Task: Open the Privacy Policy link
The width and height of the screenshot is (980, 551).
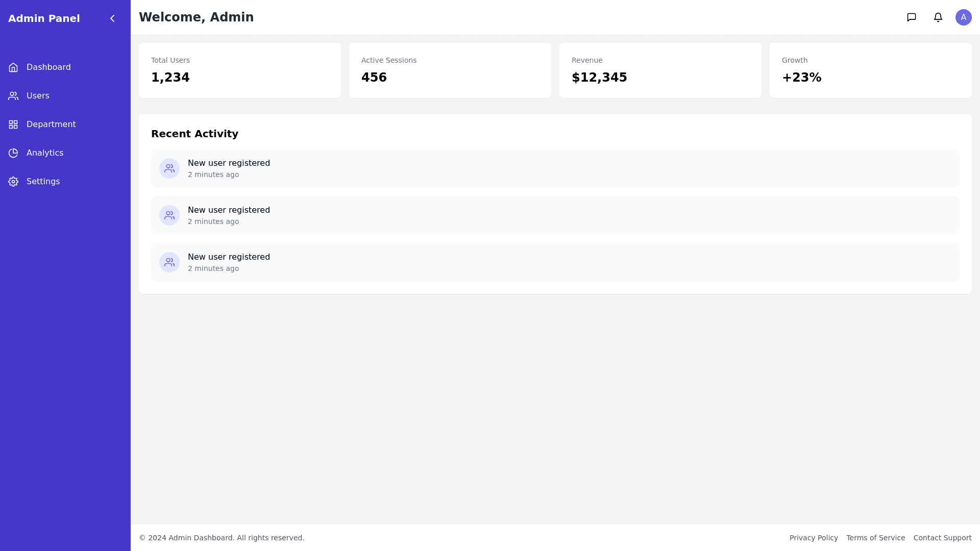Action: coord(814,538)
